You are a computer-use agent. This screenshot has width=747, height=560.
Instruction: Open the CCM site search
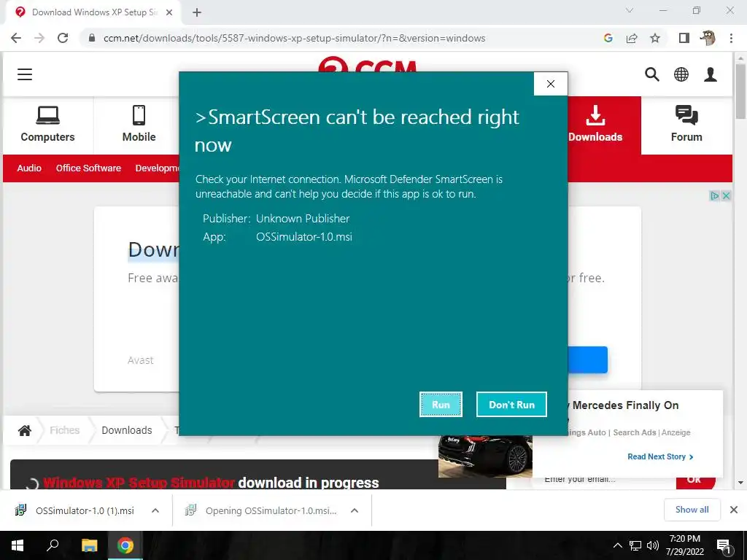click(651, 74)
